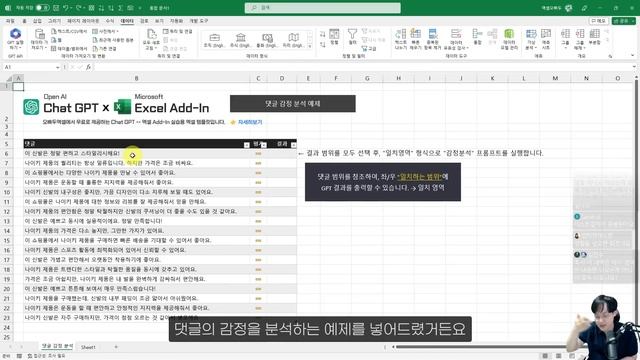Toggle the Filter funnel button
Image resolution: width=640 pixels, height=360 pixels.
[x=352, y=37]
